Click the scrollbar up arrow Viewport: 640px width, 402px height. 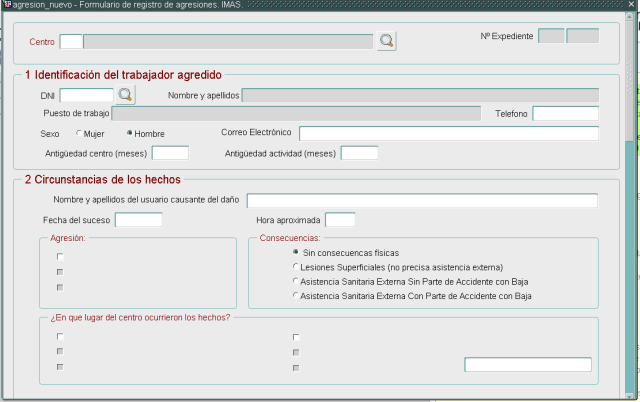coord(629,16)
